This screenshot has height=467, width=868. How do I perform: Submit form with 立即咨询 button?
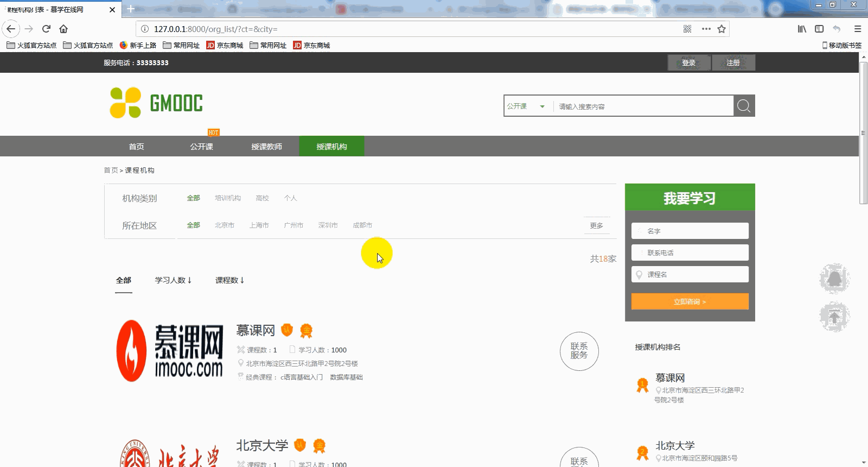pyautogui.click(x=690, y=301)
